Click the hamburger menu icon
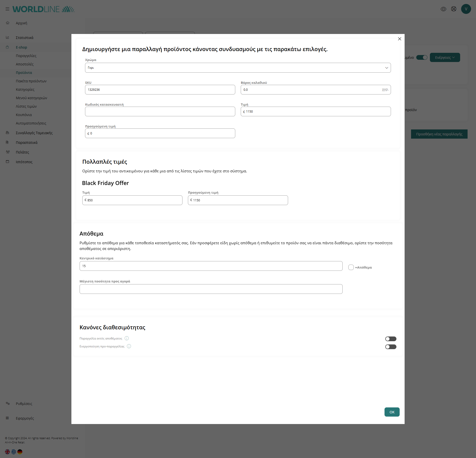The image size is (476, 458). point(7,9)
